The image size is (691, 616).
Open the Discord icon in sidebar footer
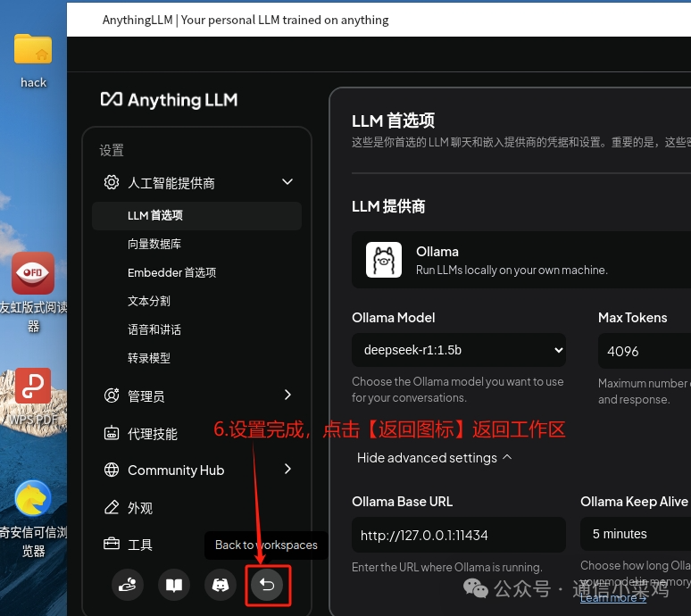221,585
